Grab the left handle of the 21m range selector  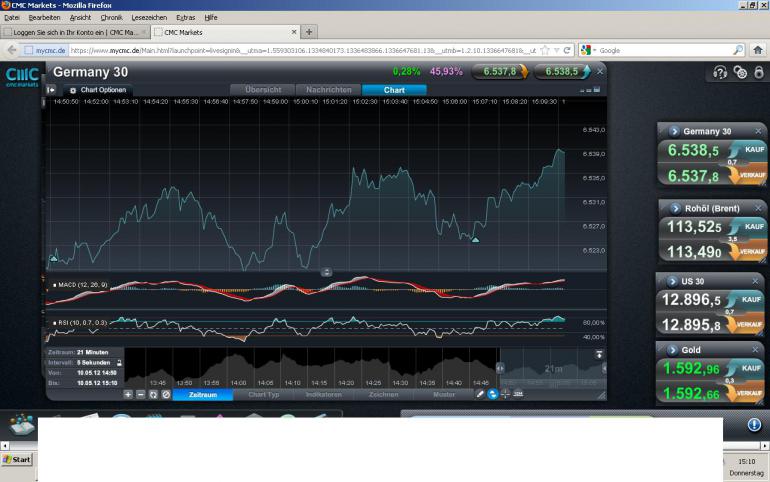[499, 368]
